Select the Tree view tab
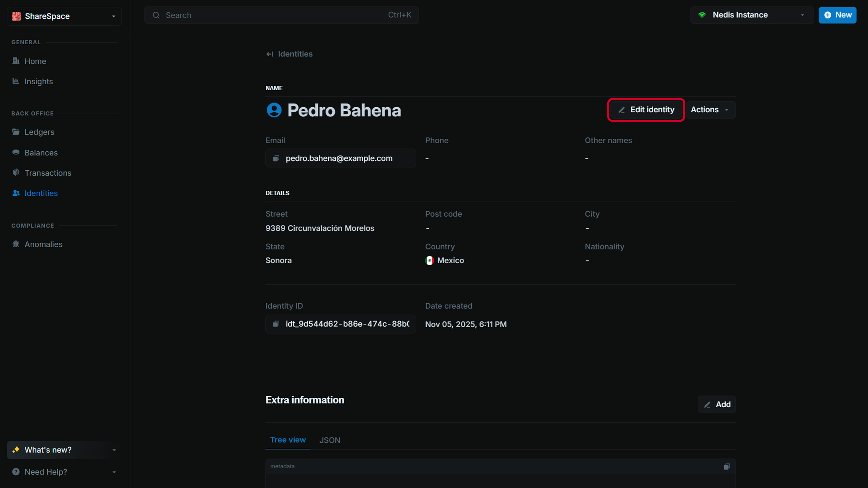 288,440
